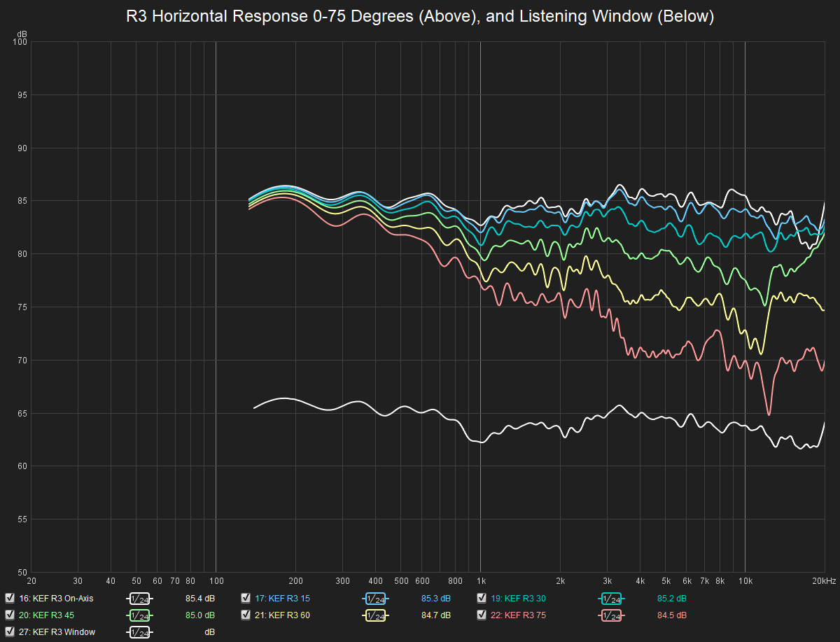The height and width of the screenshot is (642, 840).
Task: Click the KEF R3 30 smoothing icon
Action: [611, 599]
